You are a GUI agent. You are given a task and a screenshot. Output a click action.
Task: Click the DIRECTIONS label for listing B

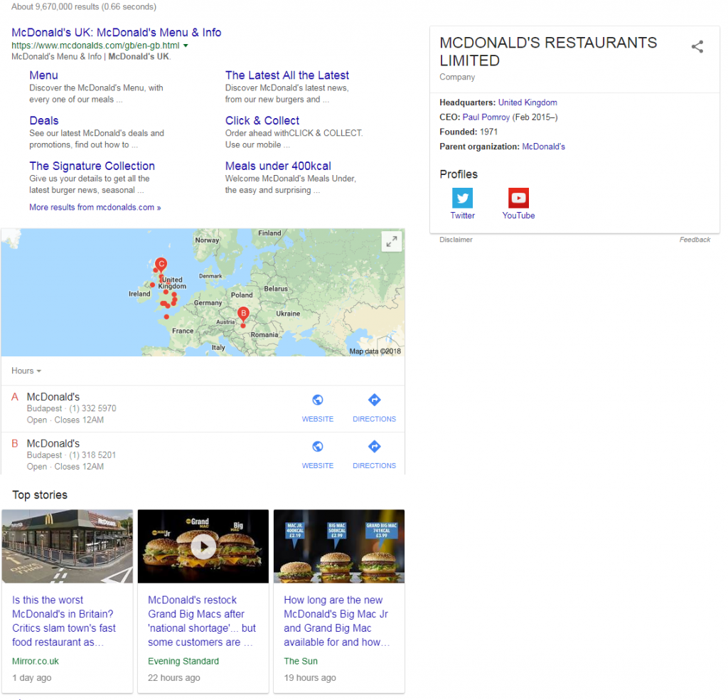(x=374, y=465)
